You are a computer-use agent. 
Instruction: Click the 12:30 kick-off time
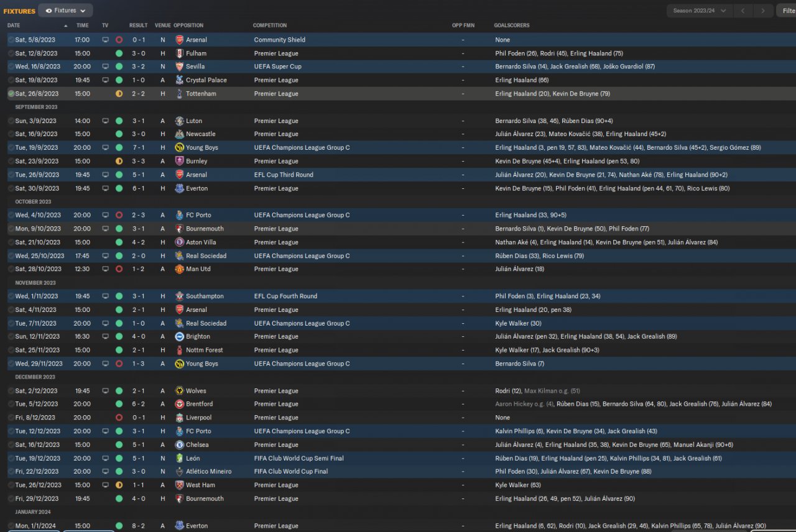82,269
